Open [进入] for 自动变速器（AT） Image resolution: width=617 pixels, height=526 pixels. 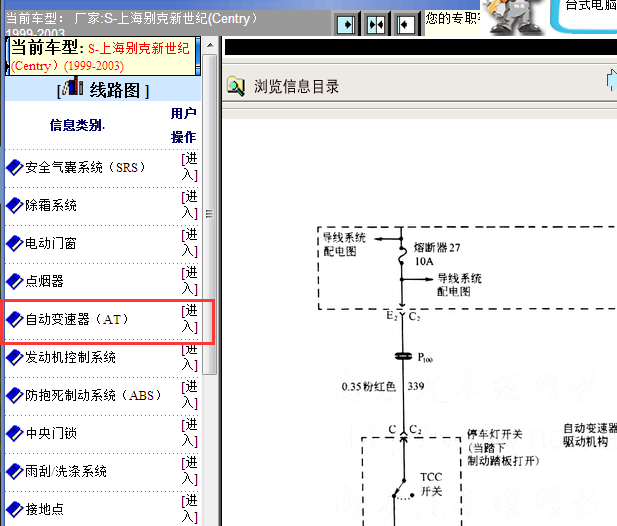click(x=189, y=319)
